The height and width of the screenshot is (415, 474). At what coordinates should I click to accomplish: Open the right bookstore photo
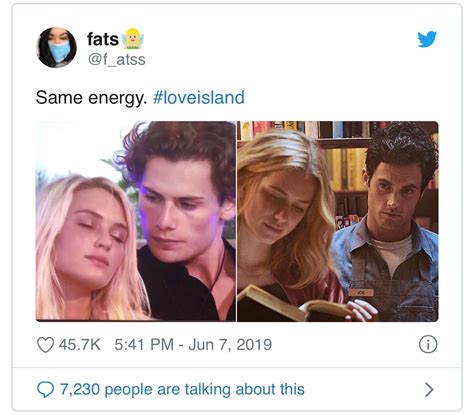(x=338, y=221)
